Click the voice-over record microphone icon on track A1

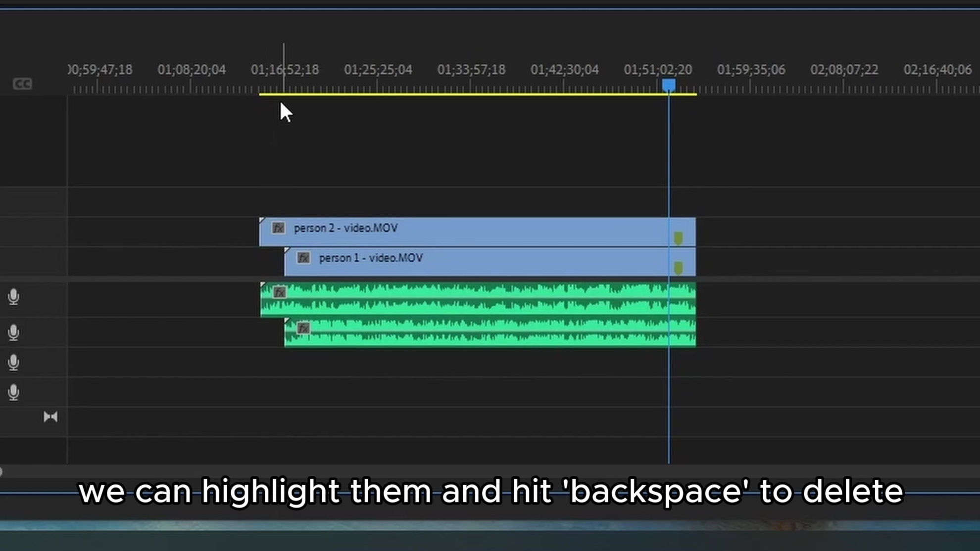coord(14,296)
